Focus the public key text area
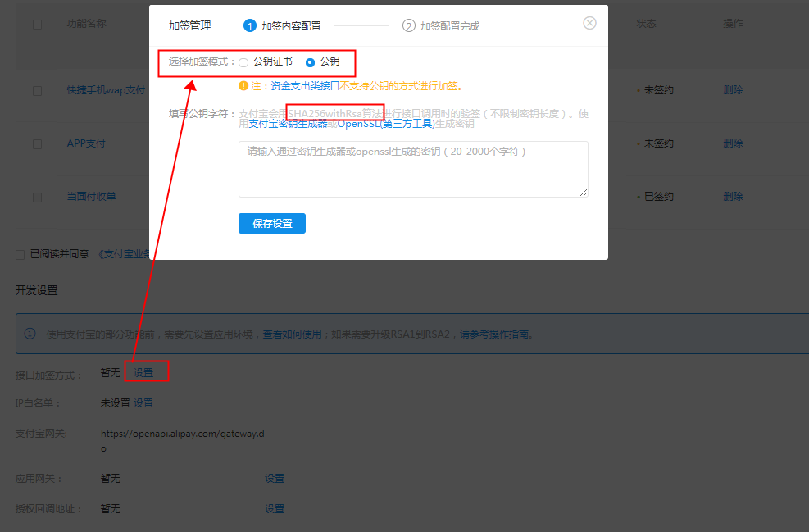This screenshot has height=532, width=809. pos(413,169)
